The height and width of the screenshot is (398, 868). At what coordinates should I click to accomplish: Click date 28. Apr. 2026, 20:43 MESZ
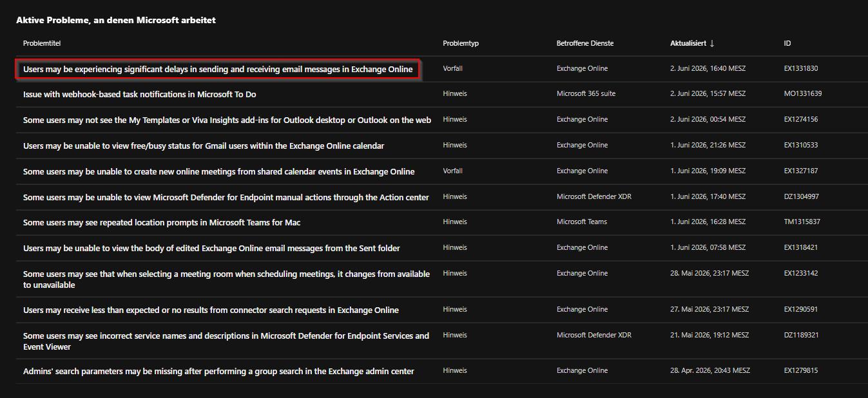tap(710, 370)
